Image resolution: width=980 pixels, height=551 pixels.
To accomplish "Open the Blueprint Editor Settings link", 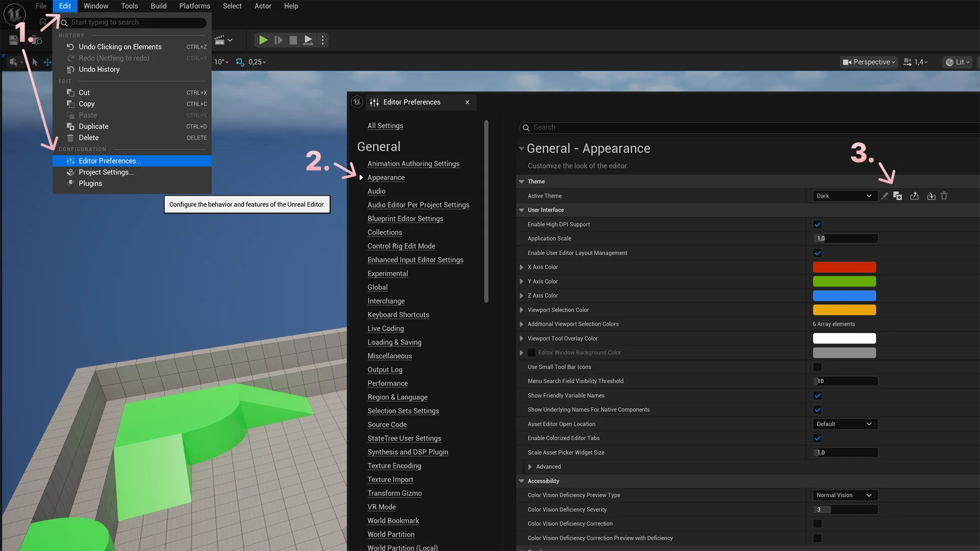I will click(x=405, y=219).
